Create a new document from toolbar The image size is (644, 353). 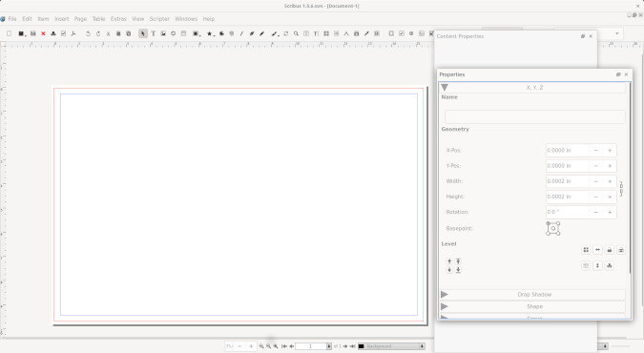click(9, 33)
